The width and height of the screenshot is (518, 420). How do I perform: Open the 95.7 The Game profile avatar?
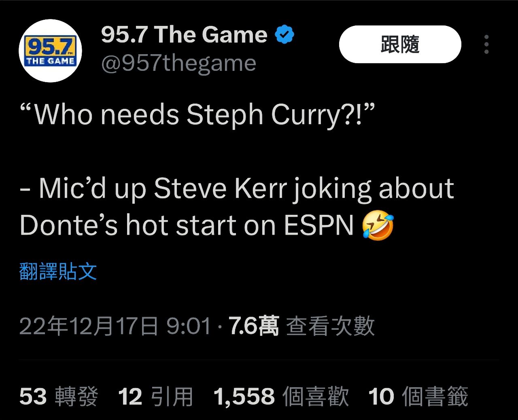[50, 51]
